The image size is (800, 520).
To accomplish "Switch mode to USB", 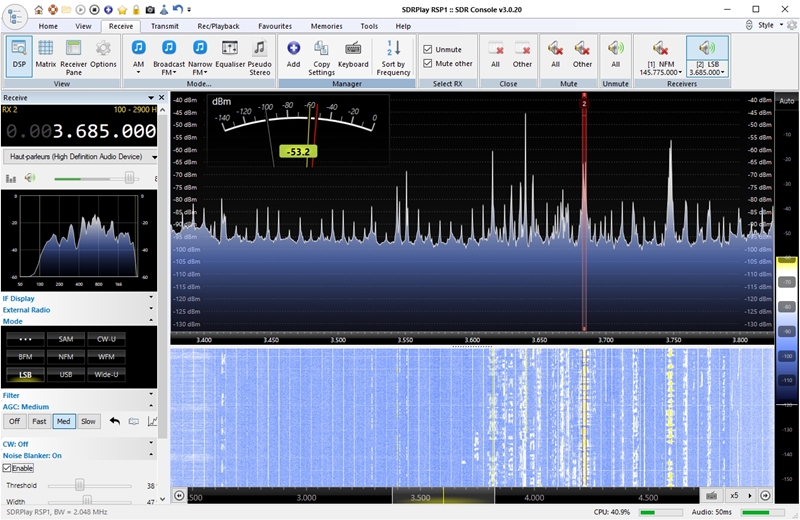I will coord(66,374).
